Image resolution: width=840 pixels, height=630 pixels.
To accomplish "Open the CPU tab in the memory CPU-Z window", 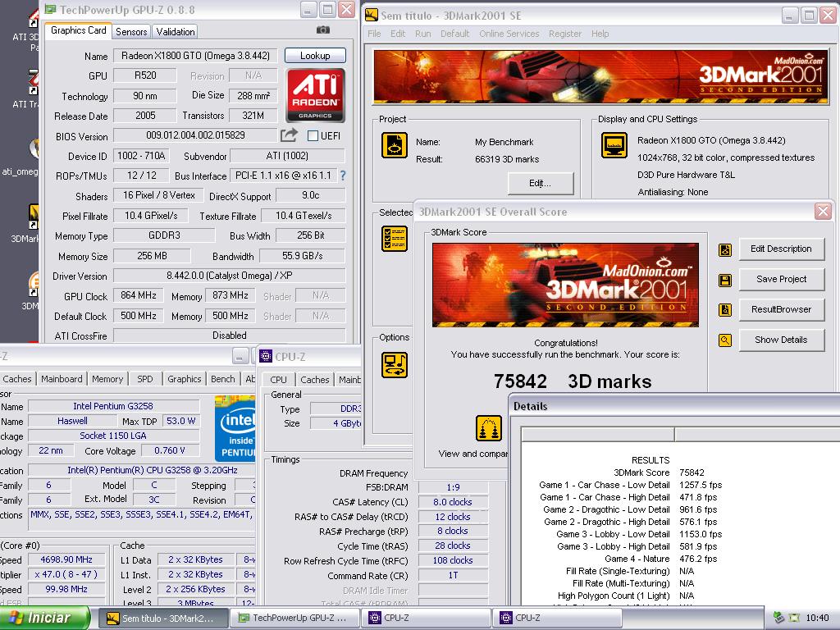I will (278, 379).
